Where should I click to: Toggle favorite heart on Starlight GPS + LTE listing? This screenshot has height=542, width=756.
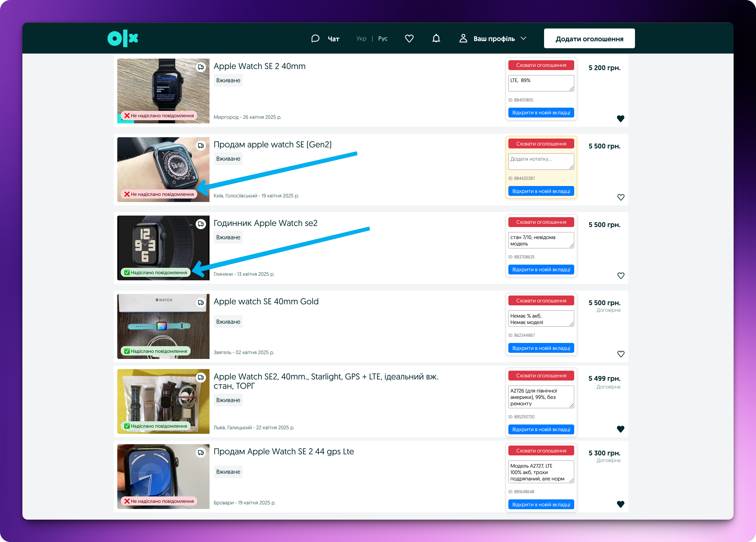click(x=620, y=429)
